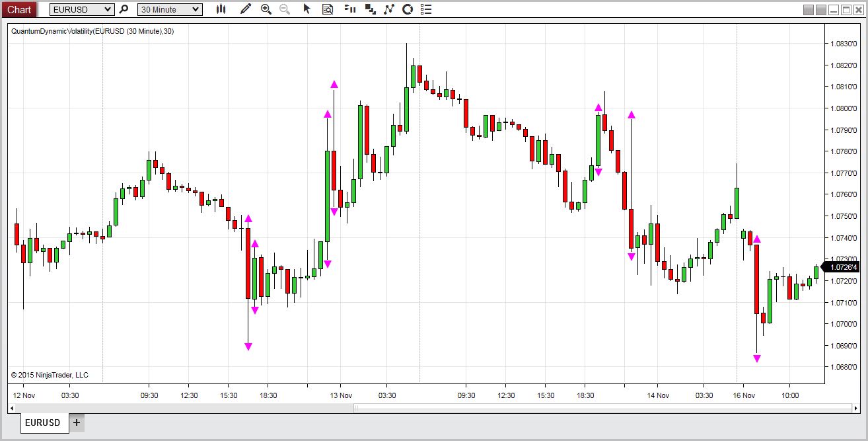The height and width of the screenshot is (441, 868).
Task: Click the 10:00 time axis label
Action: click(x=790, y=395)
